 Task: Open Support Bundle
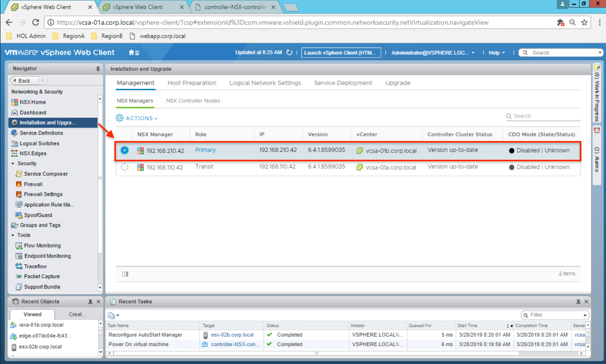(42, 287)
